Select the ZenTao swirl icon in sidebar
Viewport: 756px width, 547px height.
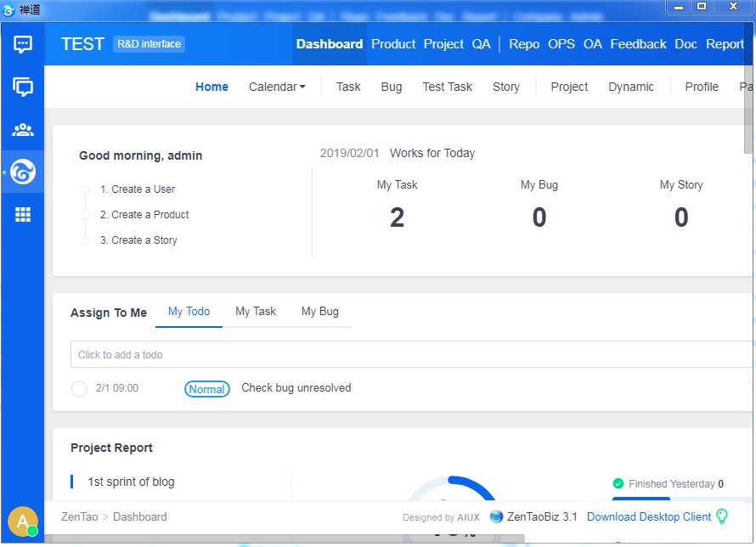click(23, 172)
